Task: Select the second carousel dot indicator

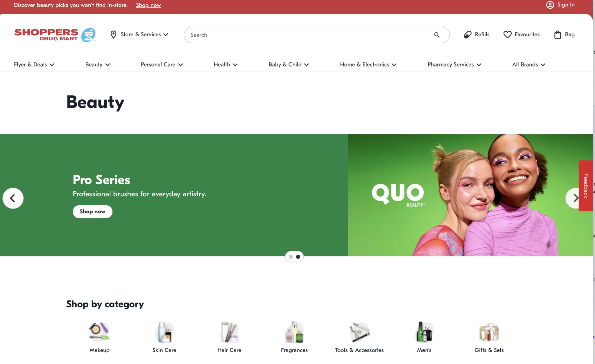Action: (x=298, y=257)
